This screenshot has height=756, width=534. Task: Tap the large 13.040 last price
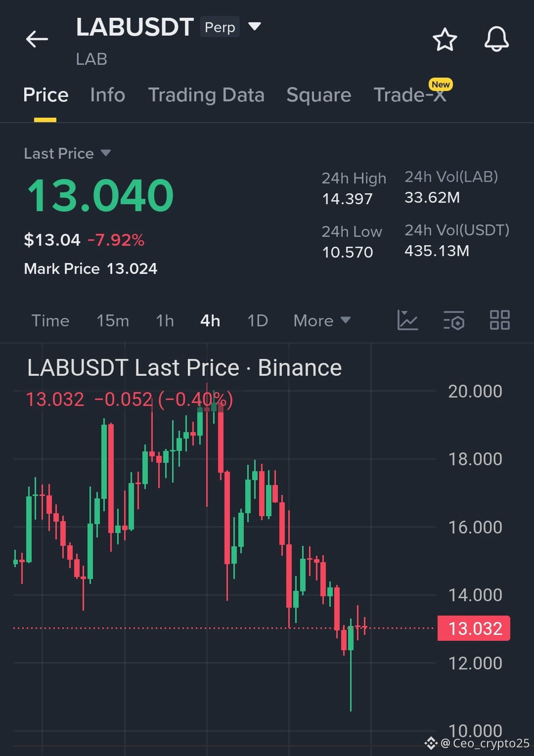pos(100,195)
